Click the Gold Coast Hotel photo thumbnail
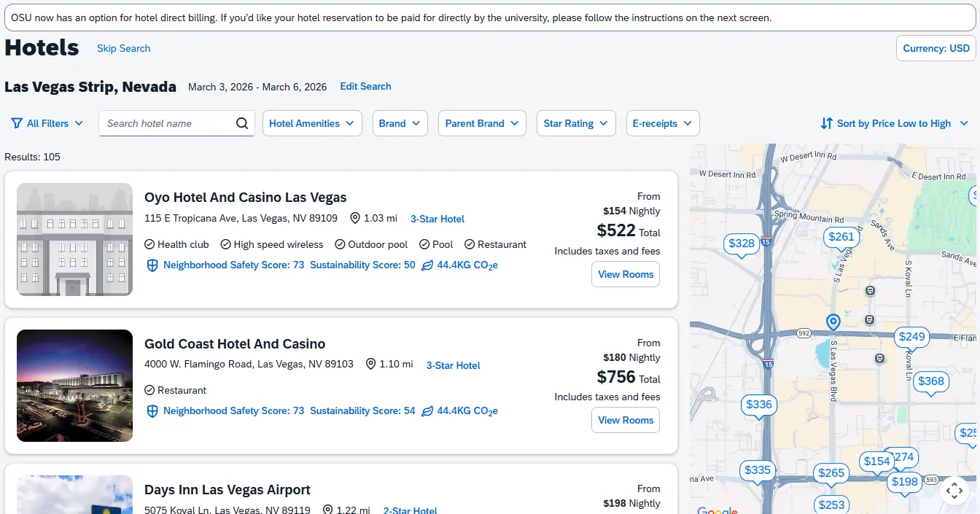This screenshot has height=514, width=980. coord(74,386)
